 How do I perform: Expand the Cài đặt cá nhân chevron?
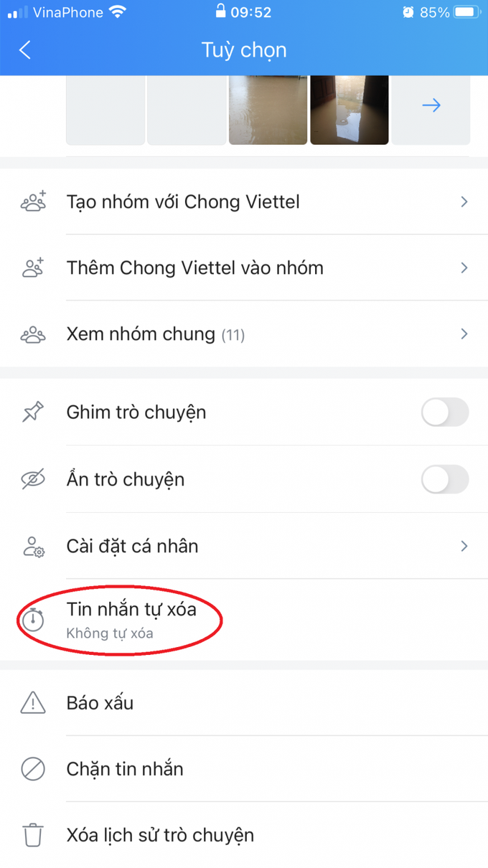click(464, 546)
